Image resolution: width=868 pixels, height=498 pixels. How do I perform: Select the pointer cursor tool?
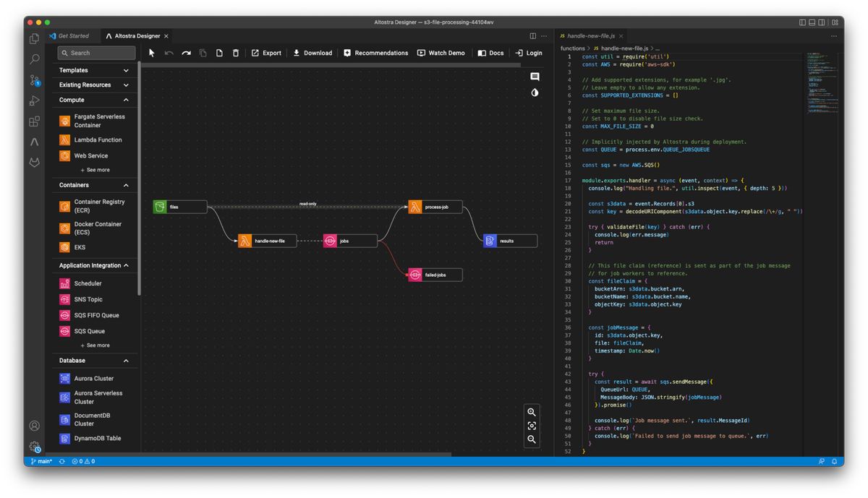pos(152,53)
